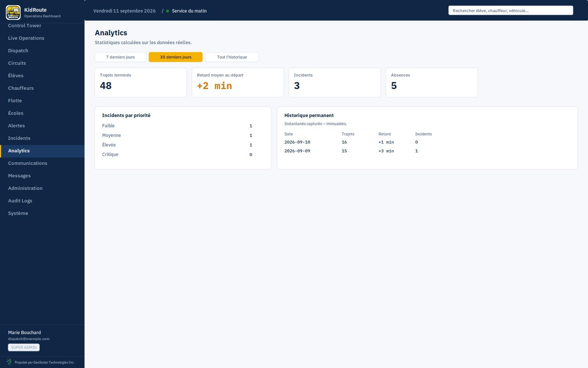Go to Incidents in sidebar
The width and height of the screenshot is (588, 368).
pyautogui.click(x=42, y=138)
